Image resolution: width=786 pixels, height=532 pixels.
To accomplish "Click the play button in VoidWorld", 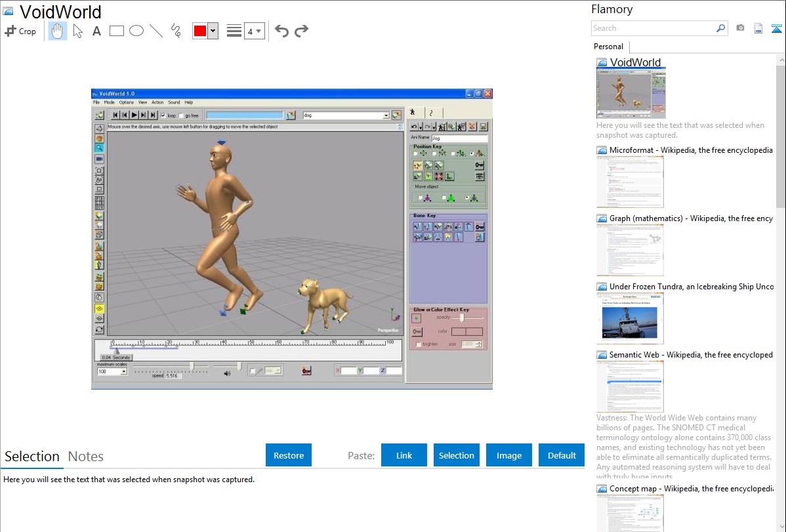I will point(134,115).
